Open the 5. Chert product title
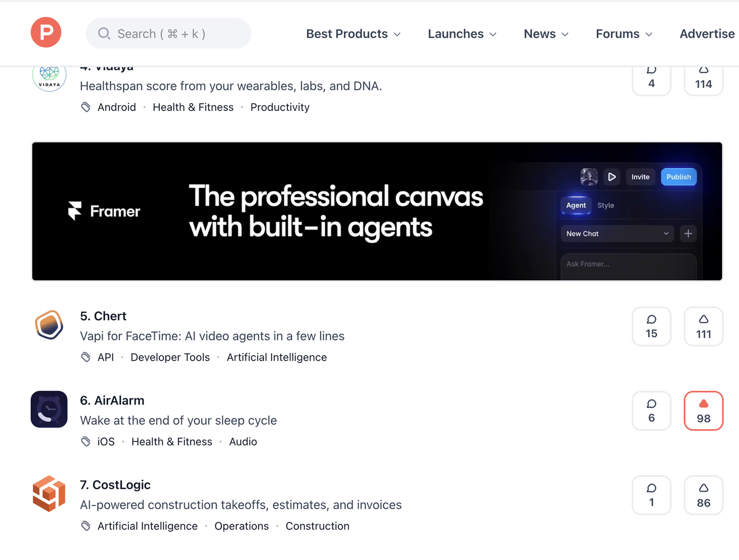 tap(103, 316)
